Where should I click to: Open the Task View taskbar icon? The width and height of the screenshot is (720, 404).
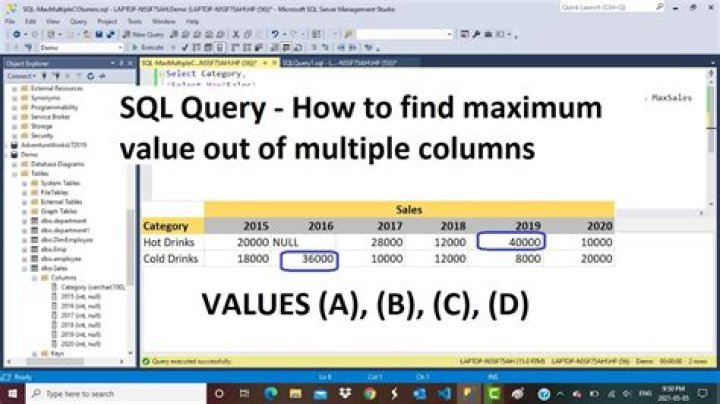244,394
